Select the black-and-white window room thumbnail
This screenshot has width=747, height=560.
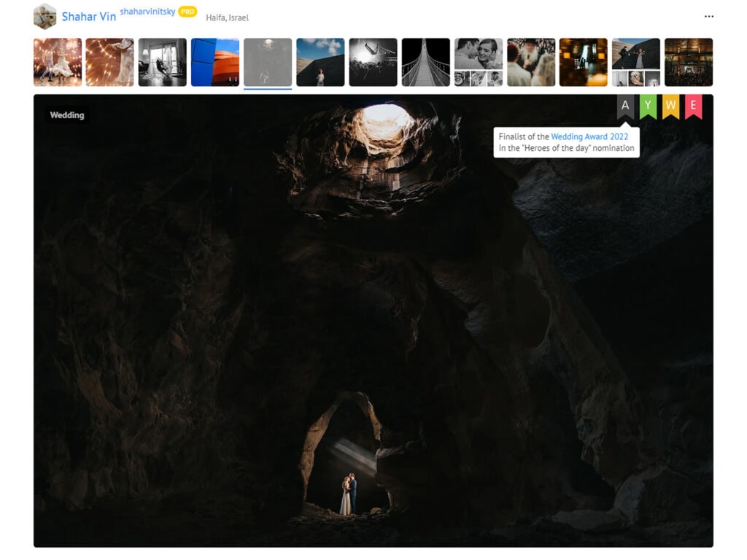click(163, 63)
